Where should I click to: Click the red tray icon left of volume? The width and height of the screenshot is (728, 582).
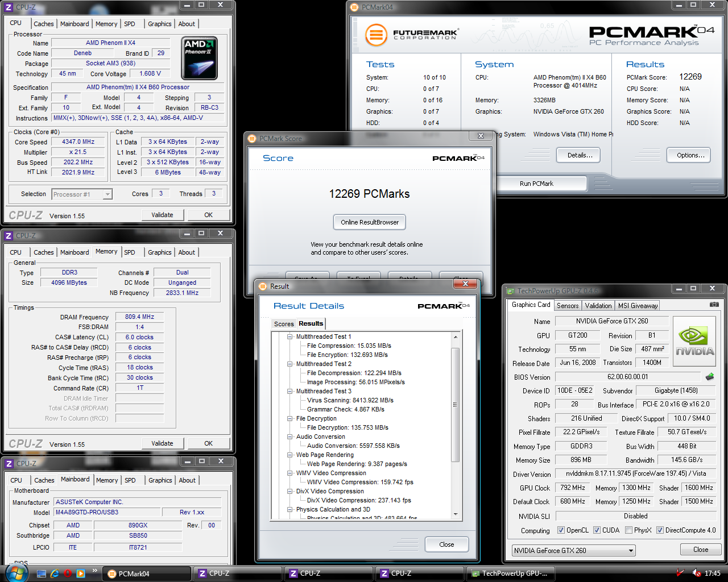tap(680, 573)
